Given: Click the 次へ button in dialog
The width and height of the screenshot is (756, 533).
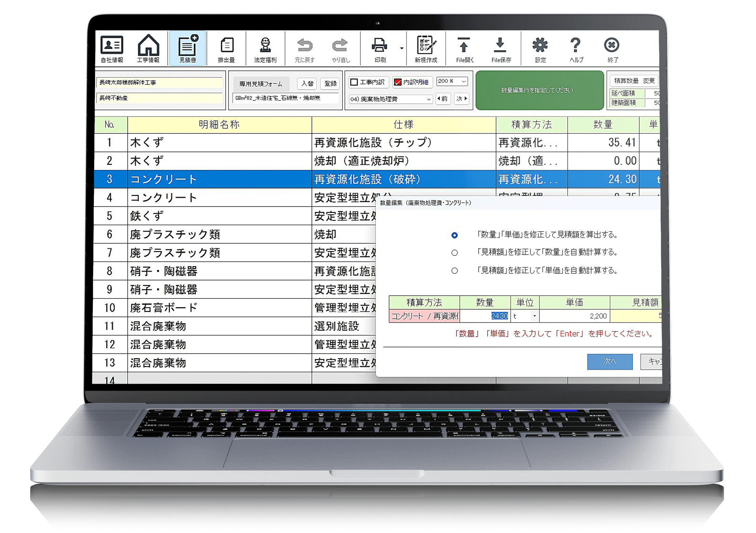Looking at the screenshot, I should point(610,361).
